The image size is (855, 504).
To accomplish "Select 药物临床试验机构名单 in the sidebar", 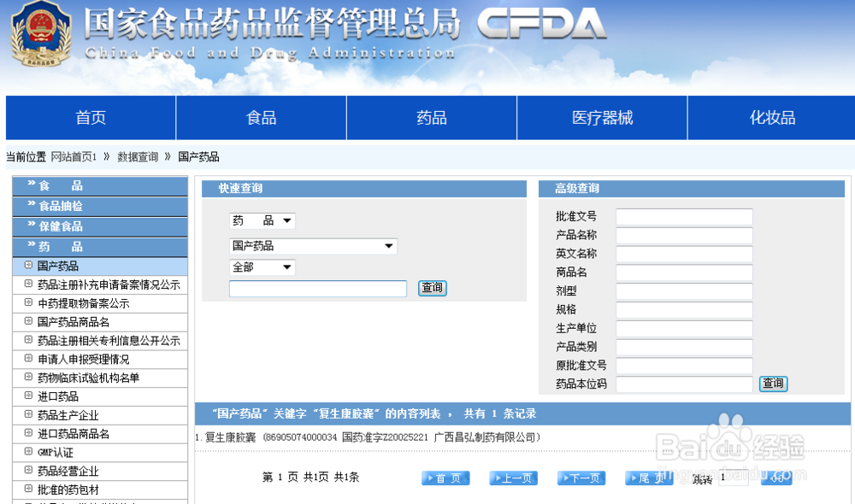I will (83, 377).
